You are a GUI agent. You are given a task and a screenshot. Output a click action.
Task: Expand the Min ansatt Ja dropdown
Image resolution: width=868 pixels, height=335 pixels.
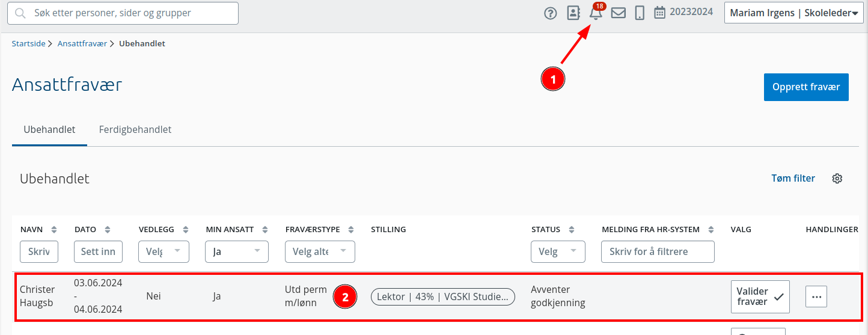237,251
